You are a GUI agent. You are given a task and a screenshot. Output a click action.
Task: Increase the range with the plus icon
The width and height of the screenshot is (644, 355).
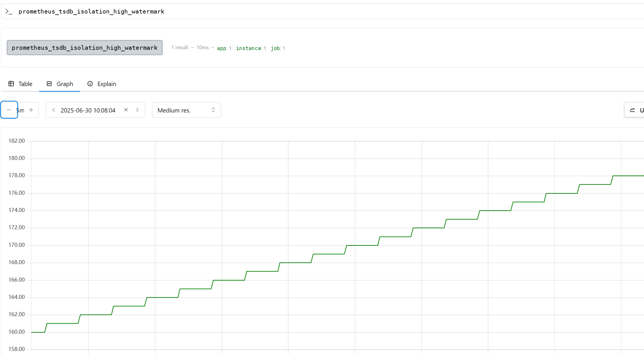(31, 110)
